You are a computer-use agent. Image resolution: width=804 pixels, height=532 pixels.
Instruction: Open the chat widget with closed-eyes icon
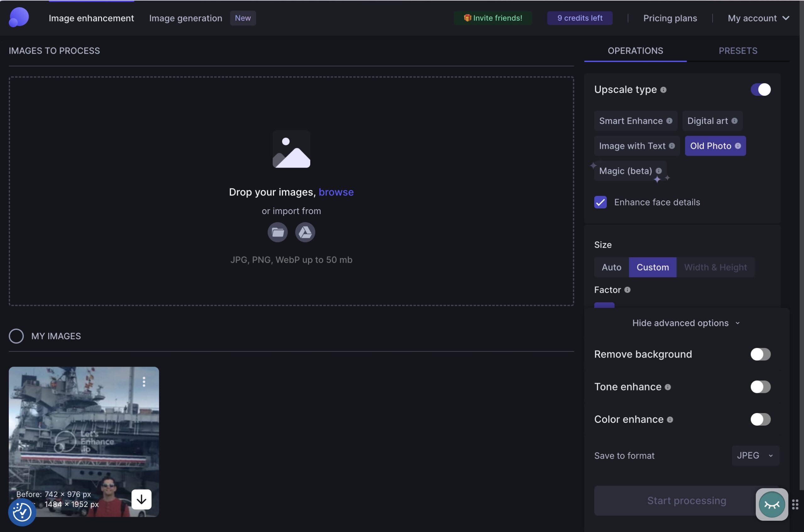[x=771, y=504]
